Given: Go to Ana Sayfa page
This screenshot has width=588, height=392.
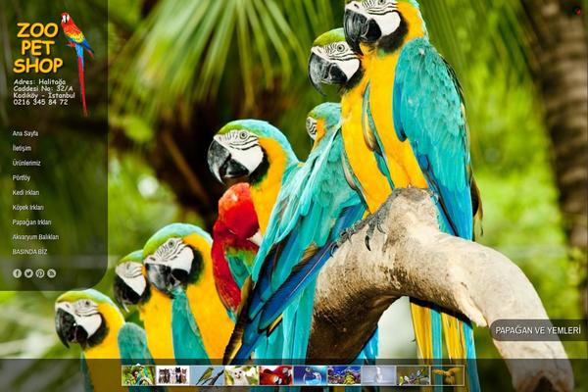Looking at the screenshot, I should click(x=25, y=133).
